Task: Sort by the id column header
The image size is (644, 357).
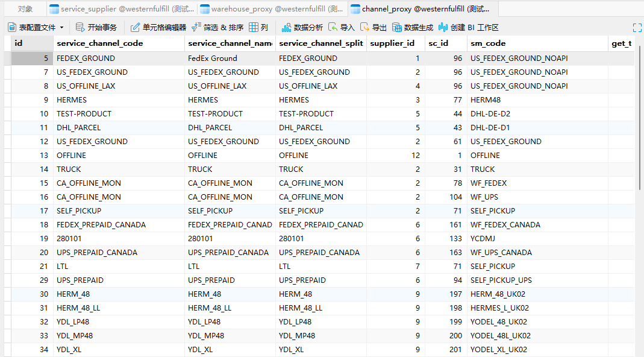Action: tap(32, 43)
